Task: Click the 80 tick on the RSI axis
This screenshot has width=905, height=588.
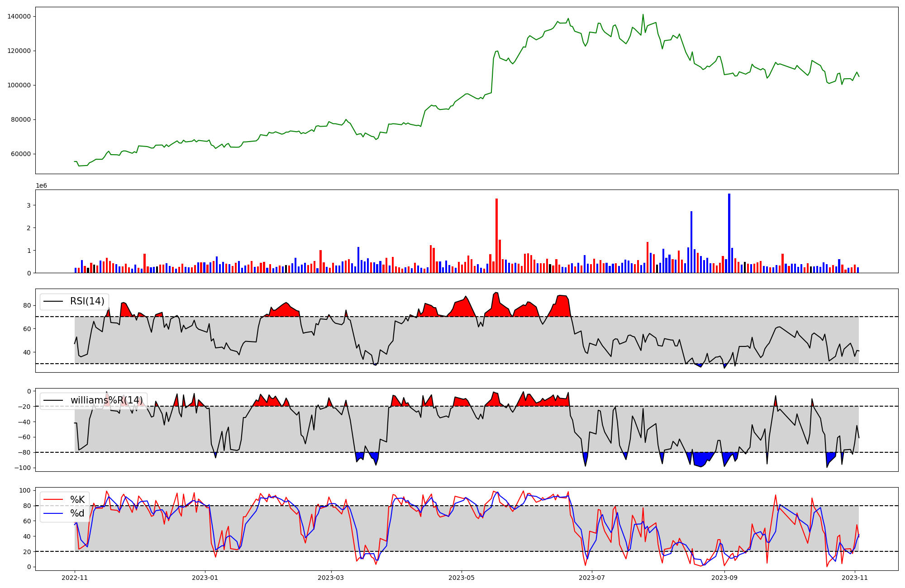Action: coord(27,306)
